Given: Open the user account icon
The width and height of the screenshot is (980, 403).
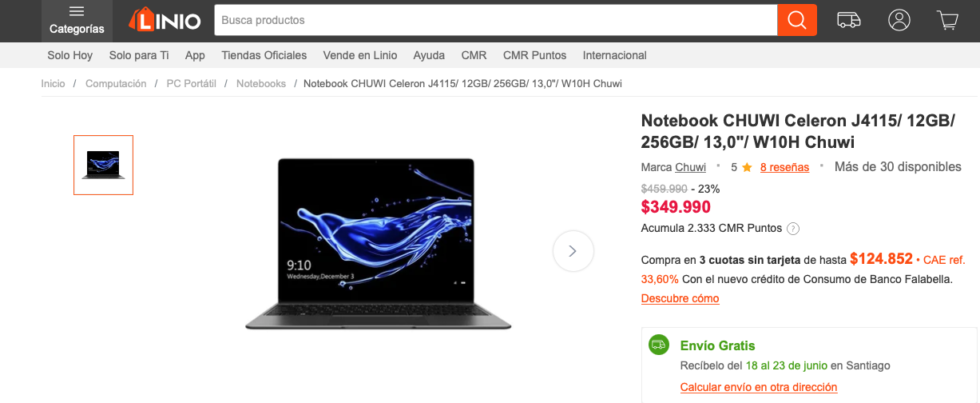Looking at the screenshot, I should coord(899,20).
